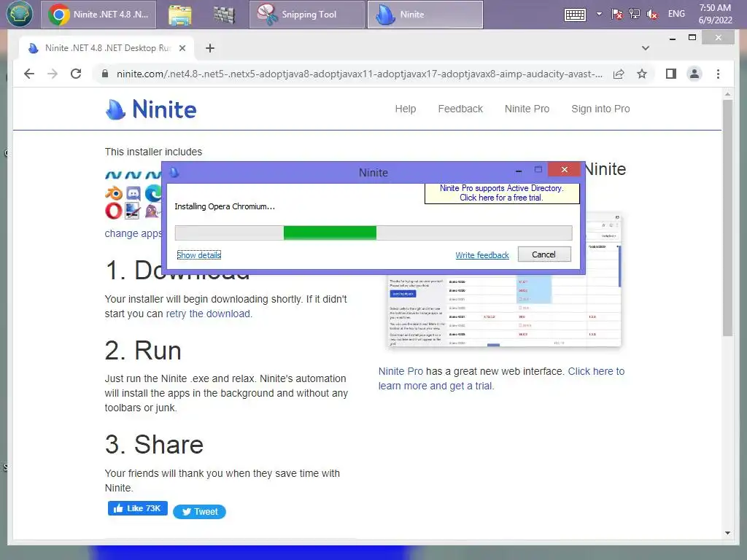The height and width of the screenshot is (560, 747).
Task: Open the touch keyboard tray icon
Action: click(x=575, y=15)
